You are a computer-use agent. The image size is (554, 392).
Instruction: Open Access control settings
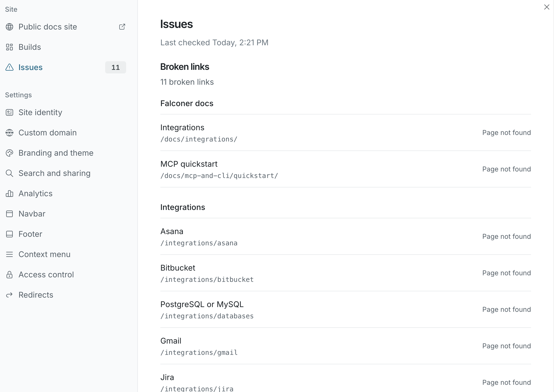pyautogui.click(x=65, y=275)
